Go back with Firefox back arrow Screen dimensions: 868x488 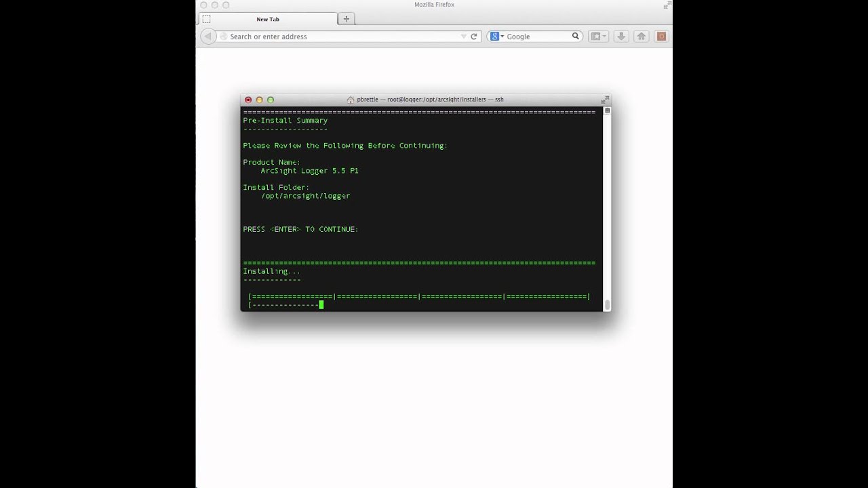(208, 37)
